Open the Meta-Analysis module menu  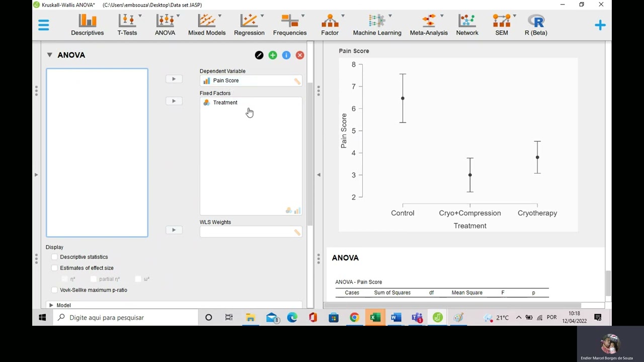(x=429, y=25)
